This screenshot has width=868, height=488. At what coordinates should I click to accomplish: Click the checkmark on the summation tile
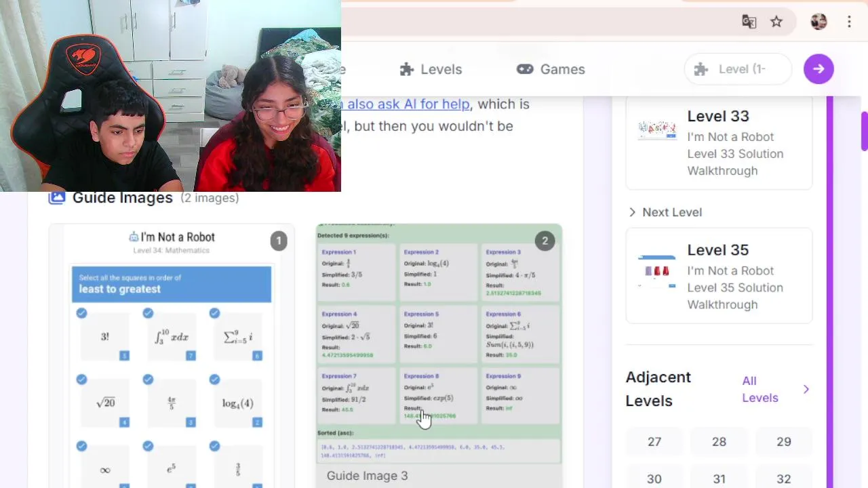click(214, 313)
